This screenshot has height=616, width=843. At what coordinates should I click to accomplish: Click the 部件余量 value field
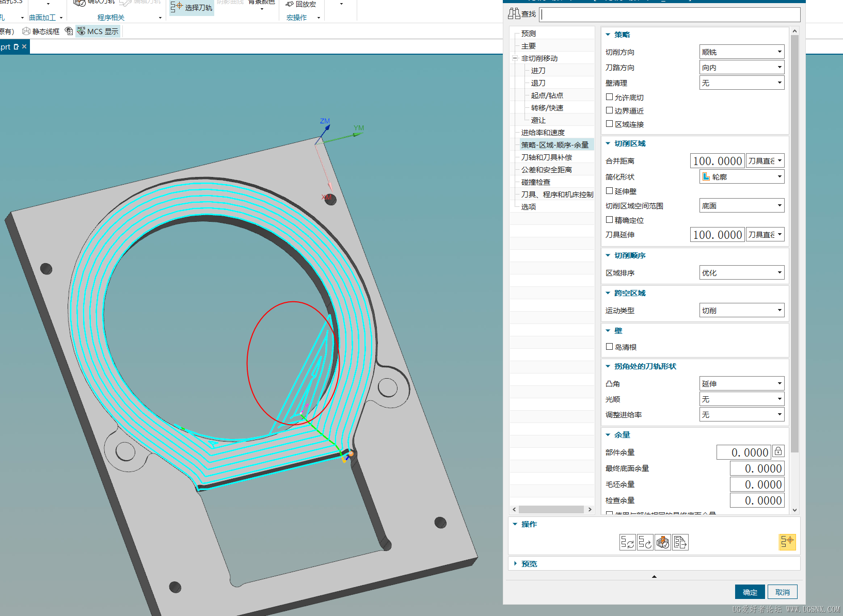coord(743,452)
